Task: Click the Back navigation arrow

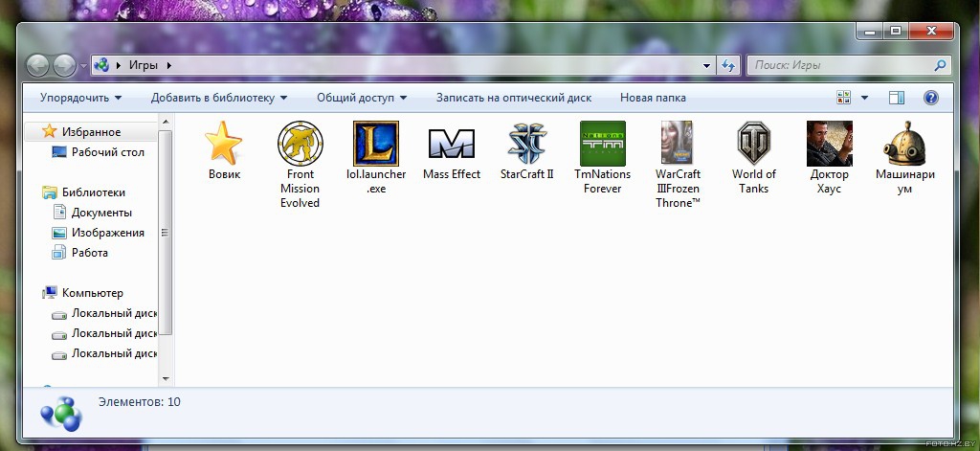Action: [x=37, y=65]
